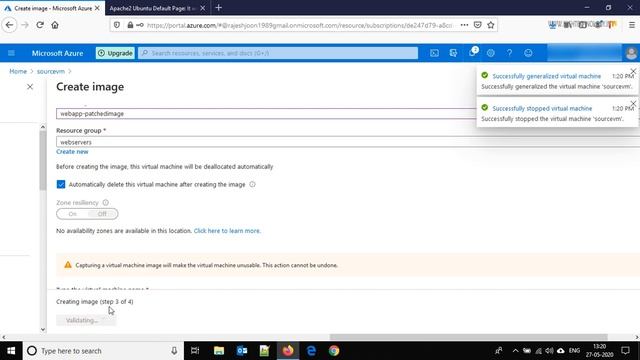Viewport: 640px width, 360px height.
Task: Open 'Successfully stopped virtual machine' notification title
Action: click(x=542, y=108)
